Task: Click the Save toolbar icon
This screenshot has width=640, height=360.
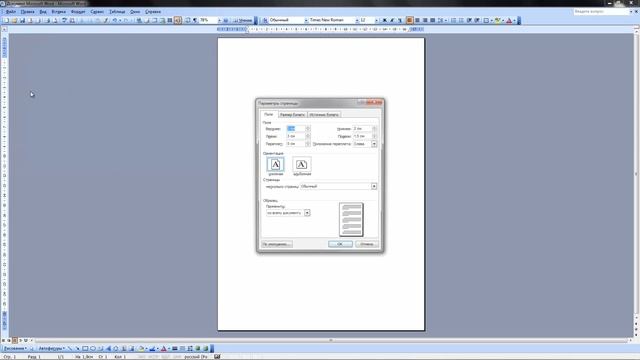Action: coord(22,20)
